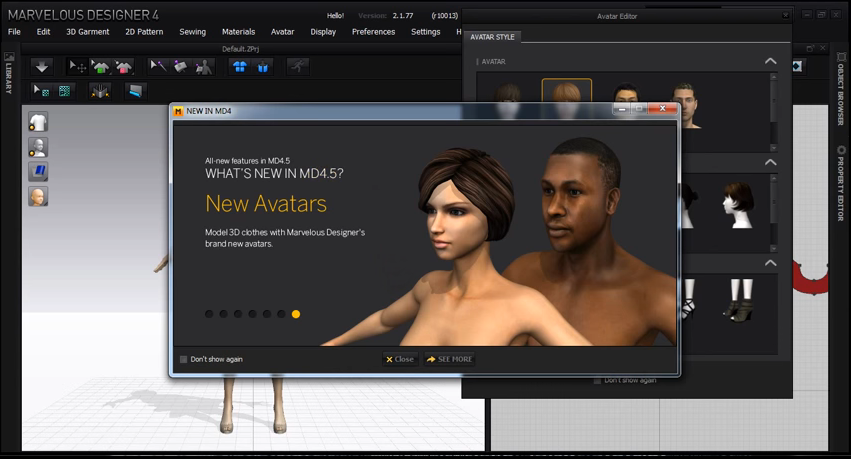The image size is (851, 459).
Task: Select the orange active slide indicator dot
Action: coord(296,314)
